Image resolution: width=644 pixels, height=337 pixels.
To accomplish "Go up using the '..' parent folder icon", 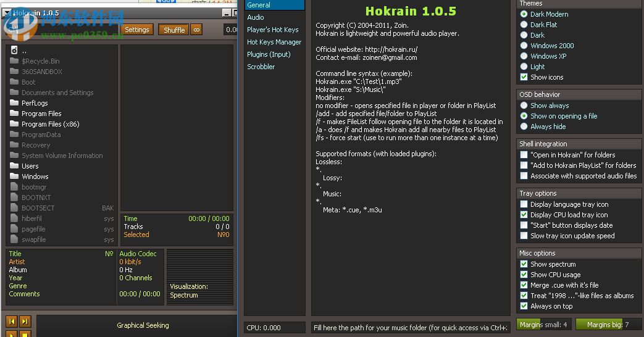I will pos(14,51).
